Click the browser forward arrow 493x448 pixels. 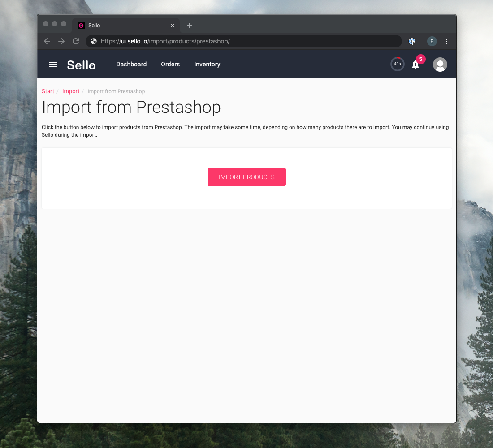61,41
